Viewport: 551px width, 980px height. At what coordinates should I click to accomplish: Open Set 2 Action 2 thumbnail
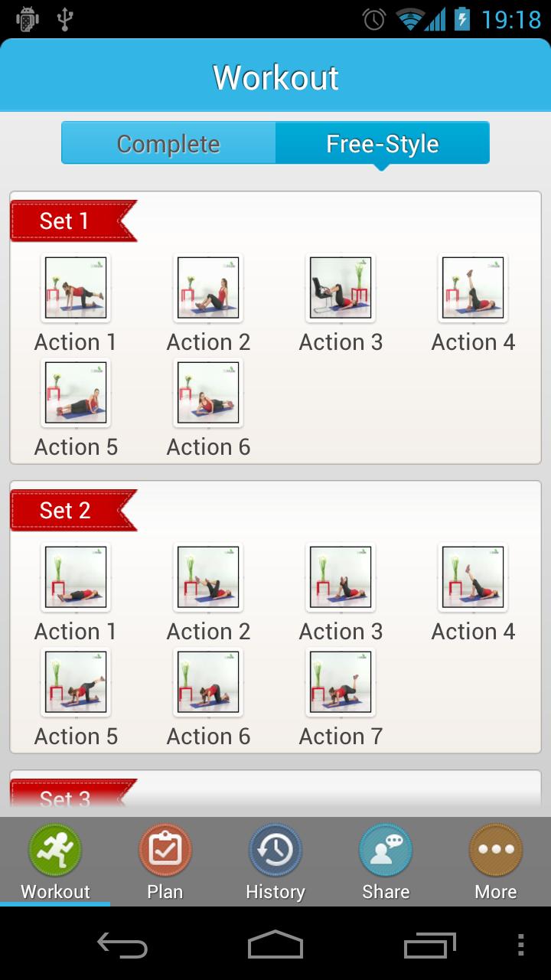click(208, 577)
